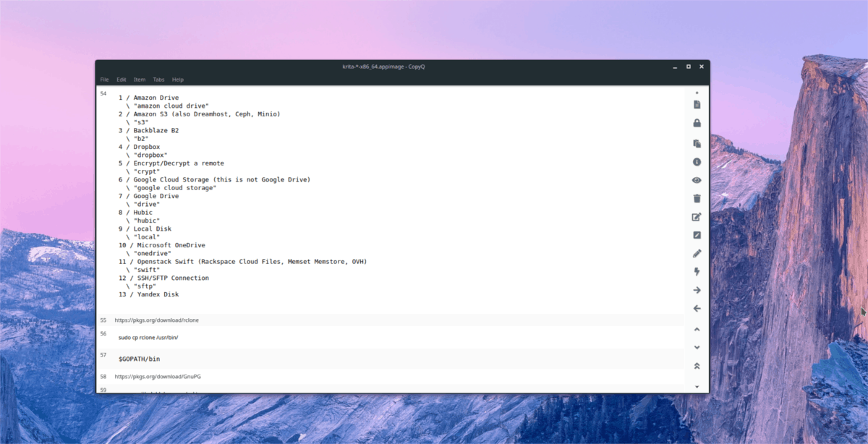
Task: Open the File menu
Action: (104, 80)
